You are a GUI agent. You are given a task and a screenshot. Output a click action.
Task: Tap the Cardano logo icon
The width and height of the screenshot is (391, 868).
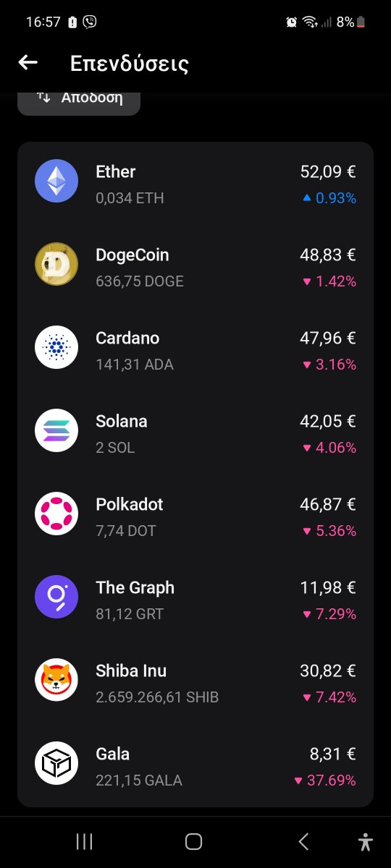(56, 347)
